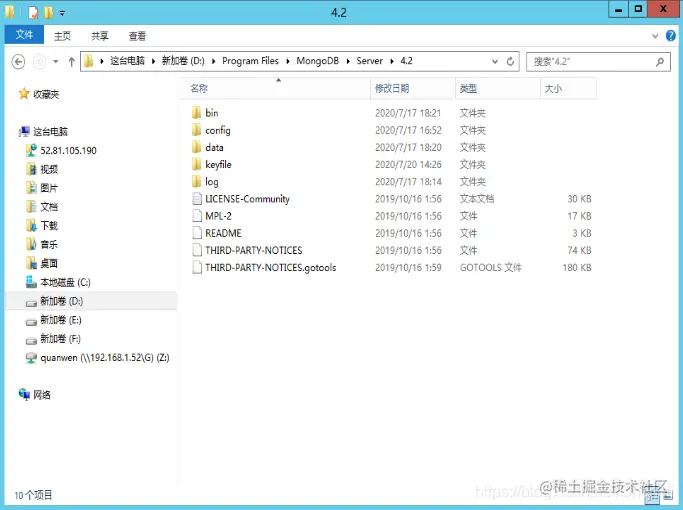683x510 pixels.
Task: Click the back navigation arrow
Action: click(18, 61)
